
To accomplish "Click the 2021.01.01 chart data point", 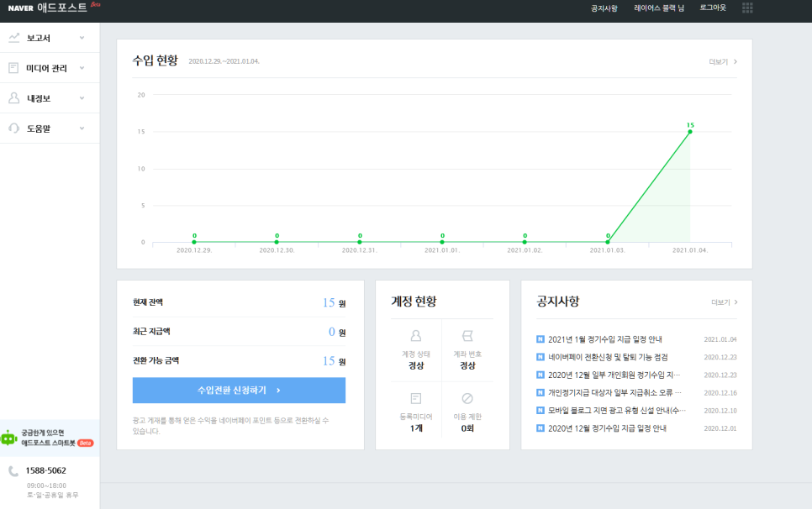I will pyautogui.click(x=442, y=242).
